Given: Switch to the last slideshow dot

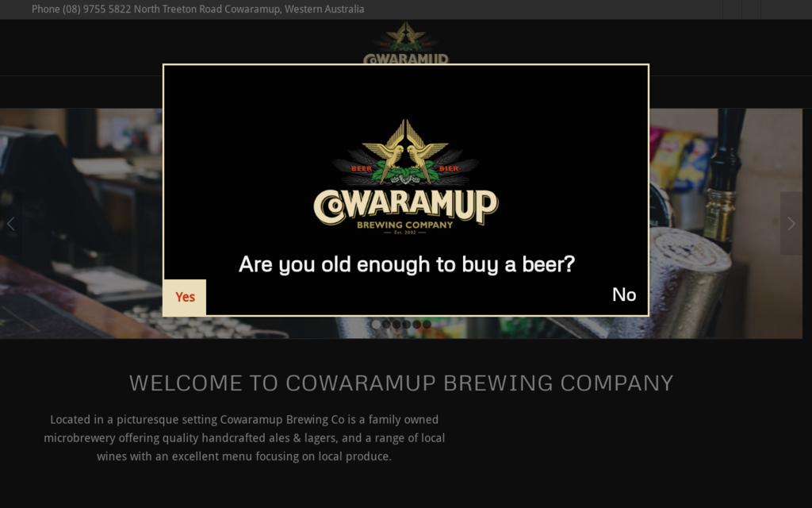Looking at the screenshot, I should tap(427, 324).
